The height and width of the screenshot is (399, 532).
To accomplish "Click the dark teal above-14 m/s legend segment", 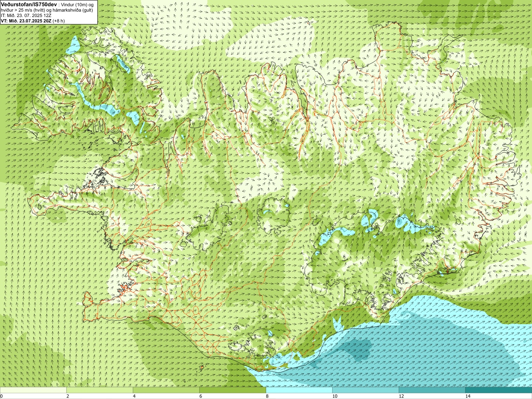I will point(499,390).
